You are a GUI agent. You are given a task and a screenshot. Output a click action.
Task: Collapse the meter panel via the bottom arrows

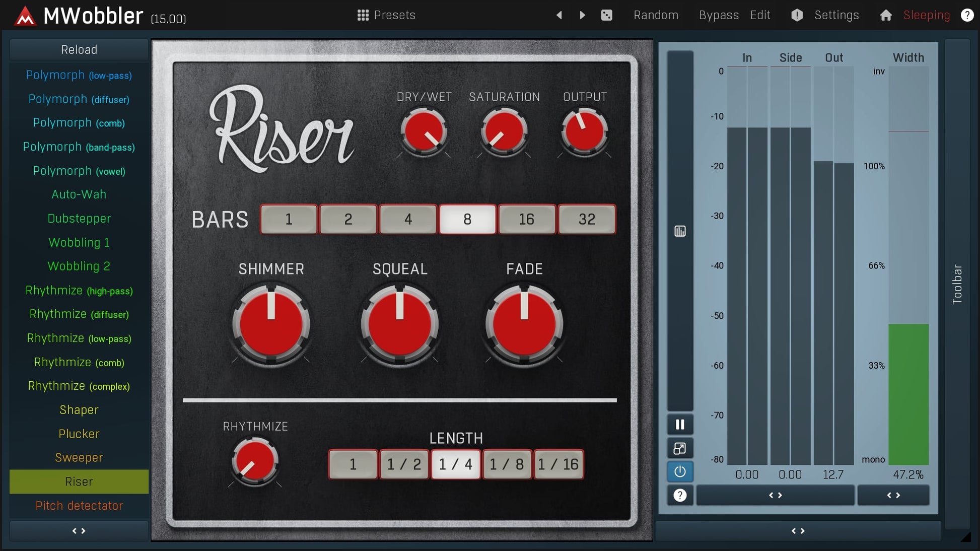[798, 531]
